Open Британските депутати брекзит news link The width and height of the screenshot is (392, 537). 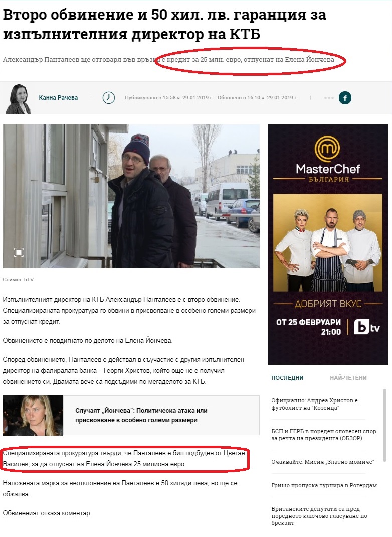(319, 516)
